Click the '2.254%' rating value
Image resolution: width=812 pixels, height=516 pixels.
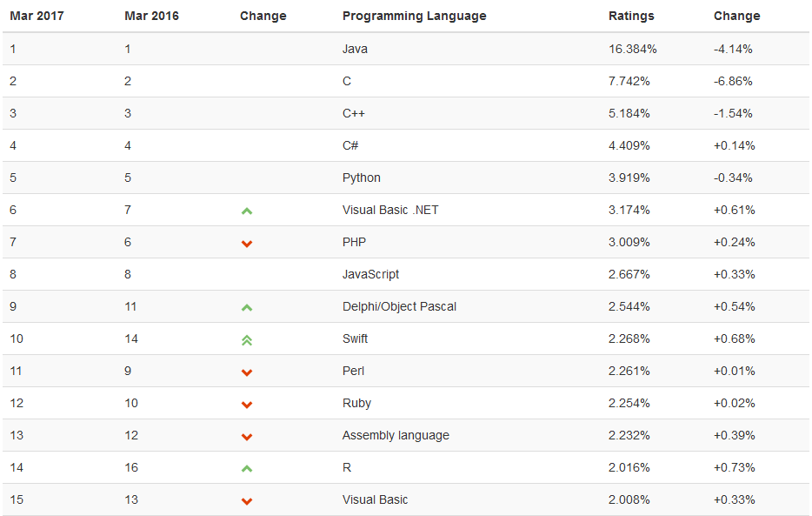coord(629,403)
